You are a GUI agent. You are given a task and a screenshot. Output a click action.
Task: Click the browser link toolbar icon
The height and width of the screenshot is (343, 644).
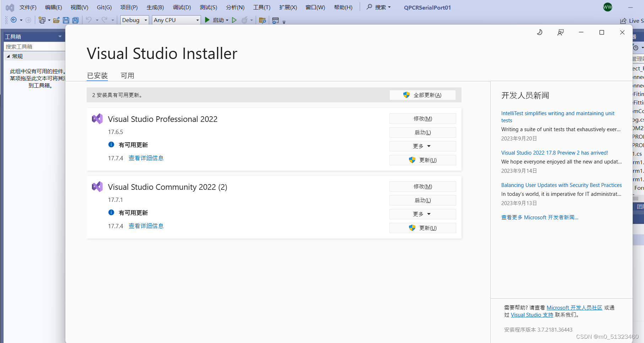click(x=275, y=20)
